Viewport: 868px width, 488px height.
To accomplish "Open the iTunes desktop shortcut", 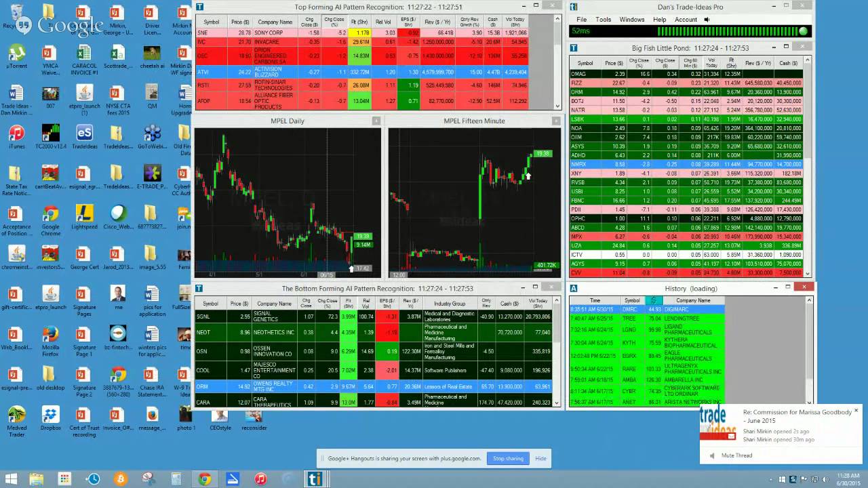I will coord(16,137).
